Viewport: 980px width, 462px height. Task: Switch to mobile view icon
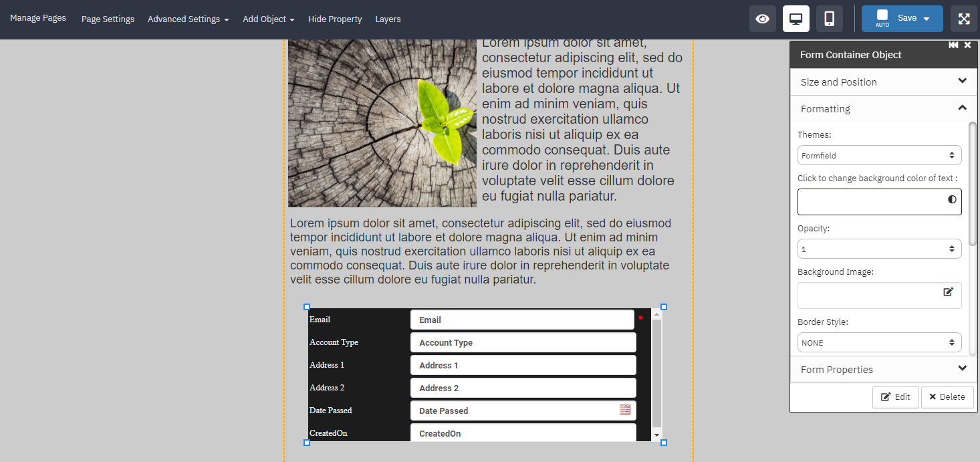click(830, 19)
